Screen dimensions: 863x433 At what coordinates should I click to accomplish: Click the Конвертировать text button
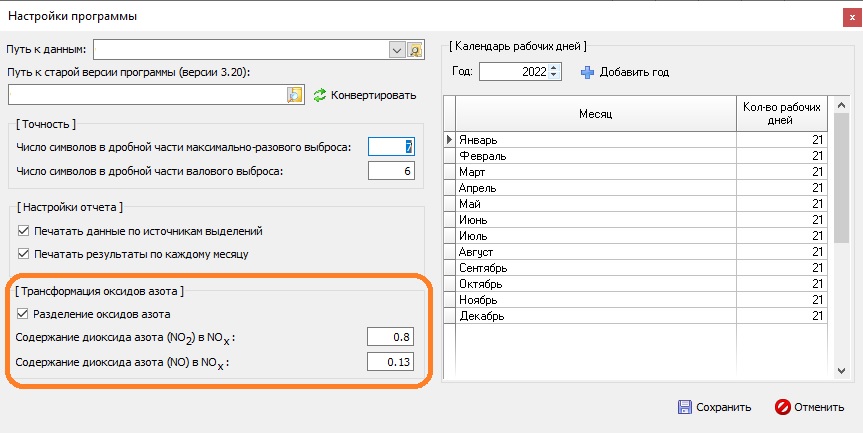tap(376, 95)
